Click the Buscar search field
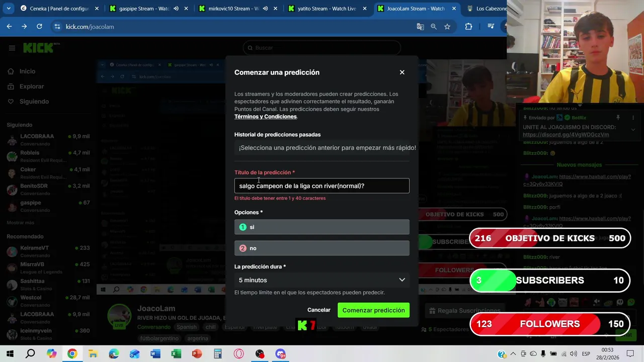The width and height of the screenshot is (644, 362). tap(321, 48)
